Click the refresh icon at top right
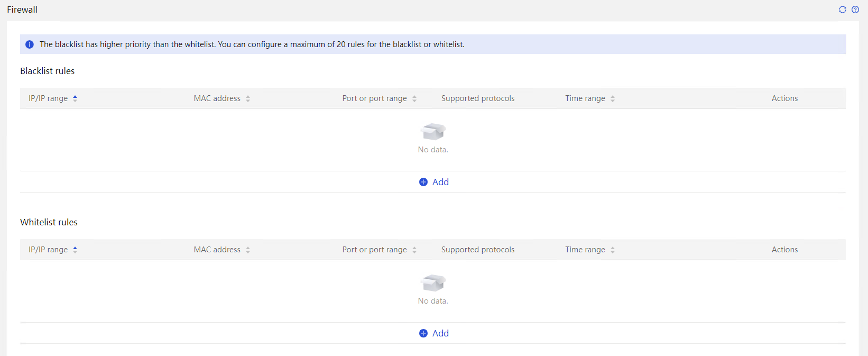Screen dimensions: 868x356 click(843, 10)
